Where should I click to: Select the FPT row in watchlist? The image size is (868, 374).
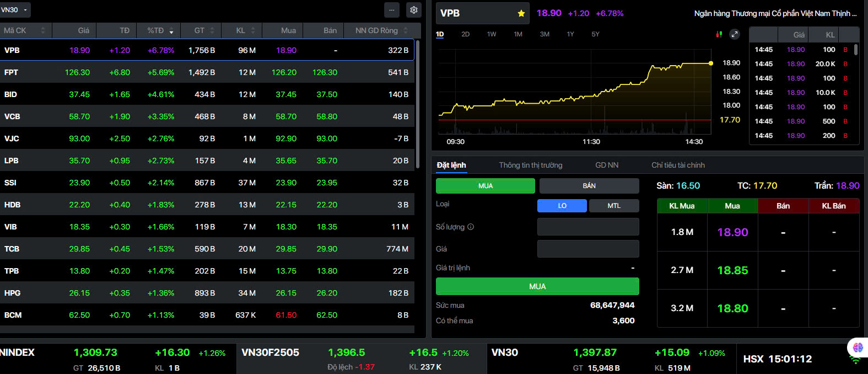click(207, 72)
